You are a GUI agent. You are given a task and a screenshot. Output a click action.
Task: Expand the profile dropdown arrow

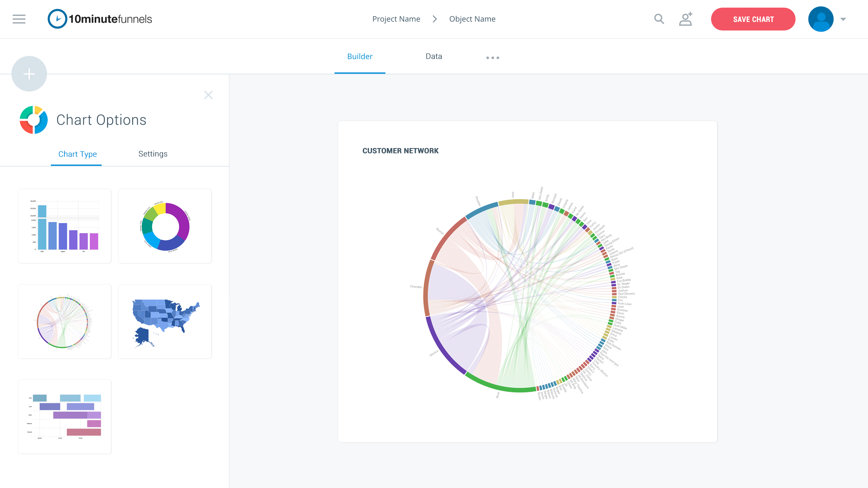pos(843,19)
